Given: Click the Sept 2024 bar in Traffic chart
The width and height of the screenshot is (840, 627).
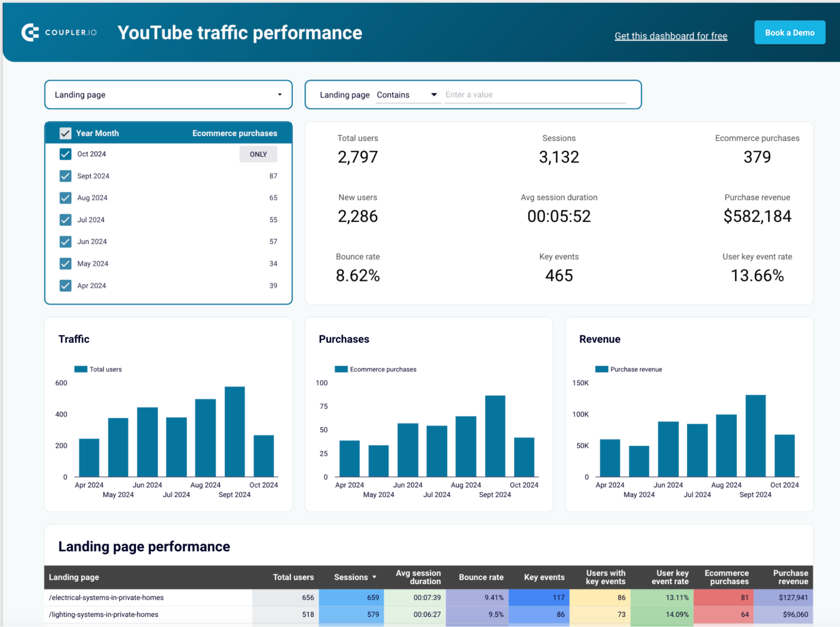Looking at the screenshot, I should tap(234, 431).
